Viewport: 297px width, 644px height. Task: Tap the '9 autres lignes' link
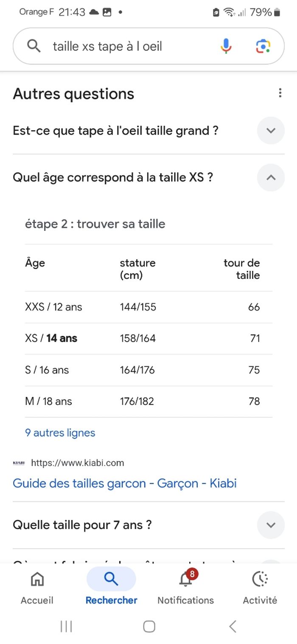pos(59,433)
